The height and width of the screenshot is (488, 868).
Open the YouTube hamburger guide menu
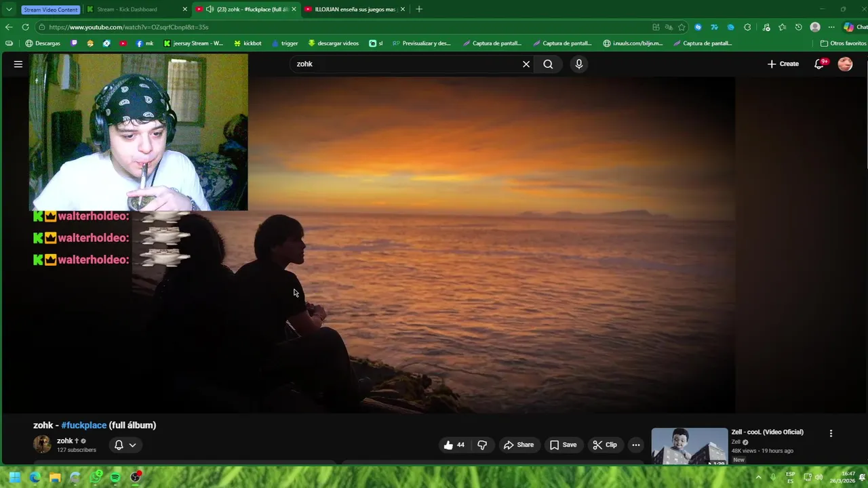point(18,64)
